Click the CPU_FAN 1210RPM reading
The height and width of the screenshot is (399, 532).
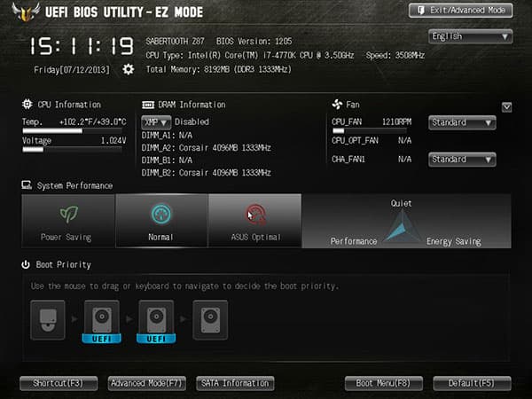(x=372, y=121)
